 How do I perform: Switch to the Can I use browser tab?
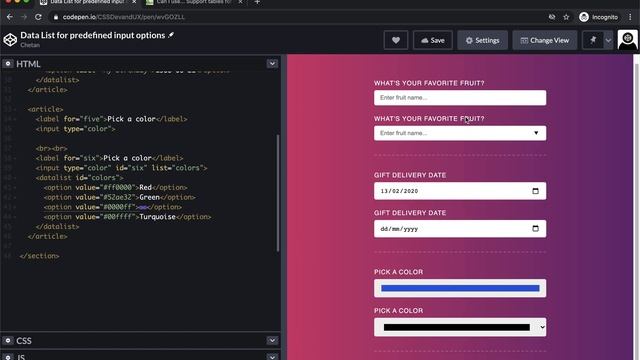[193, 2]
